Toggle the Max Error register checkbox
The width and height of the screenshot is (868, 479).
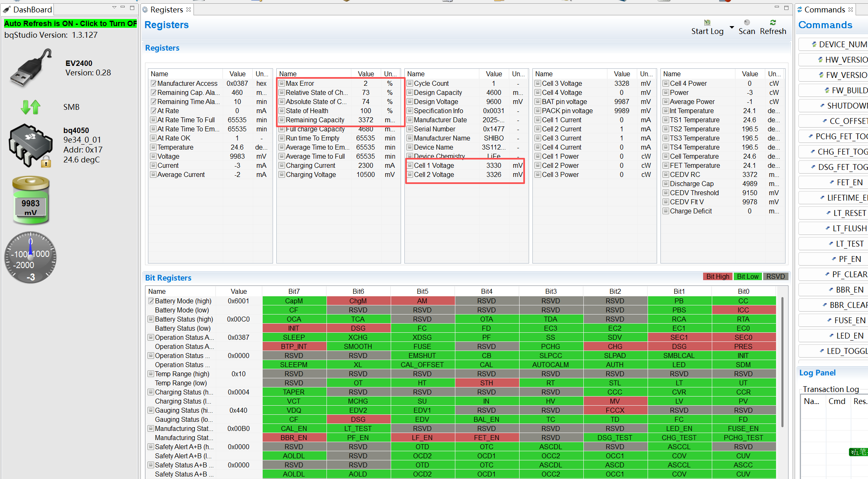click(282, 83)
